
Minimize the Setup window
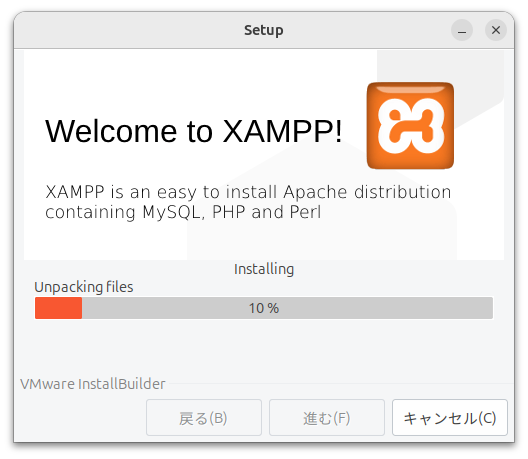[462, 30]
